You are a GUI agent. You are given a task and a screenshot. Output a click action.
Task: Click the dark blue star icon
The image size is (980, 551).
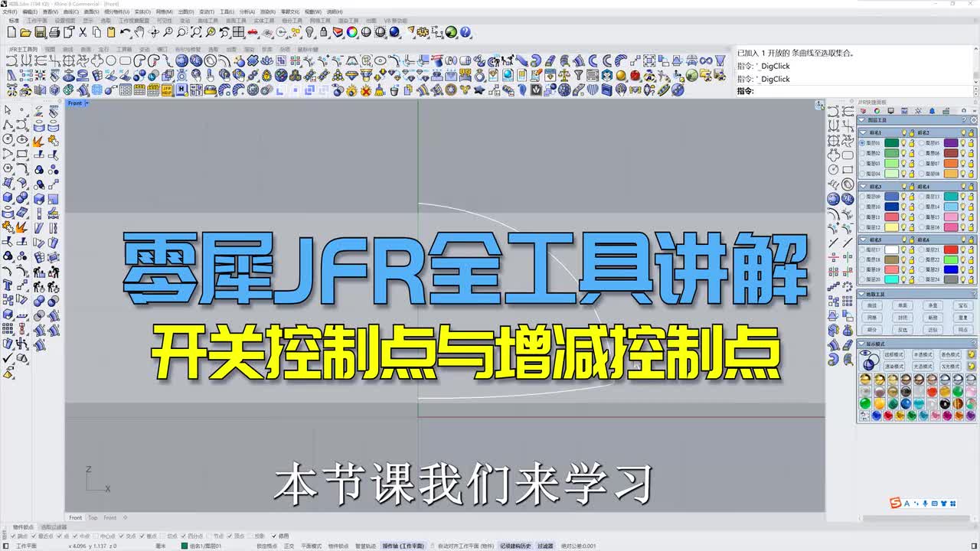(x=479, y=90)
